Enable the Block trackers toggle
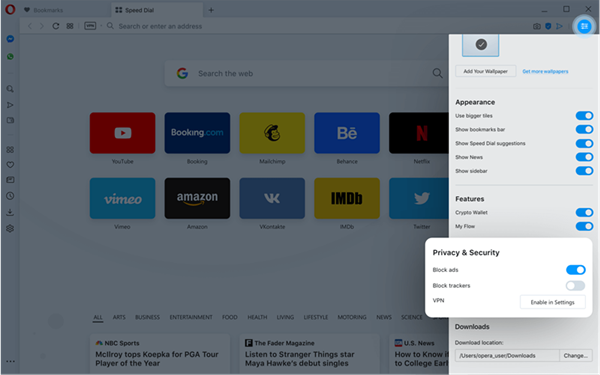600x375 pixels. [x=576, y=285]
